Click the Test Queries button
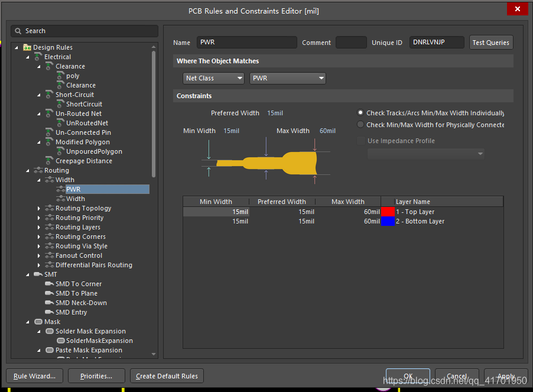Screen dimensions: 533x392 (490, 43)
